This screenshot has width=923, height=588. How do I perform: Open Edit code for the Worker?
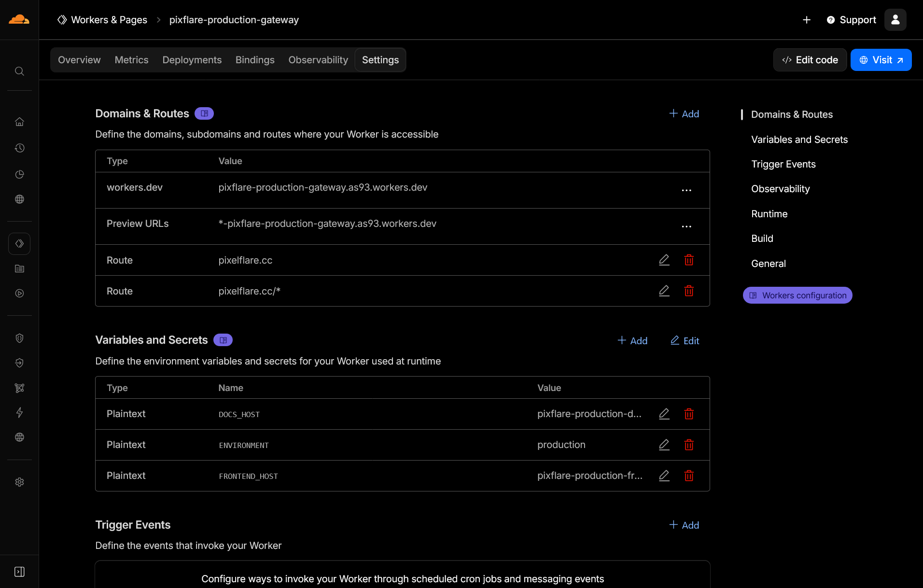[x=810, y=60]
